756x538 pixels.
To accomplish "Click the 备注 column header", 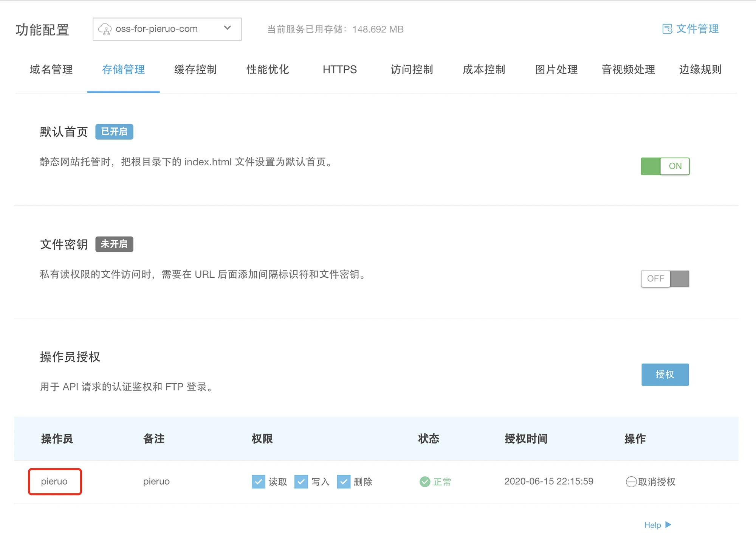I will point(154,439).
